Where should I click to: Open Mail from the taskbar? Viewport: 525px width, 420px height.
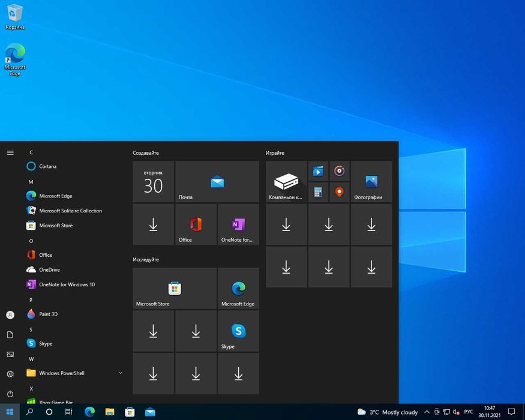(x=149, y=412)
